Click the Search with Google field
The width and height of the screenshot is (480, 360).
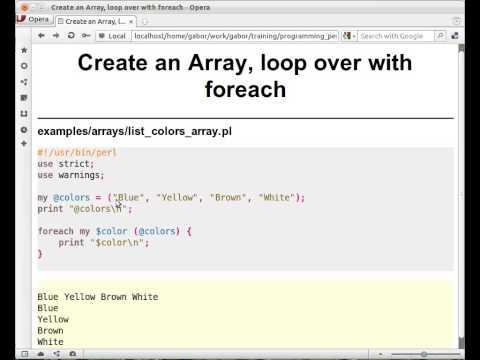click(396, 36)
